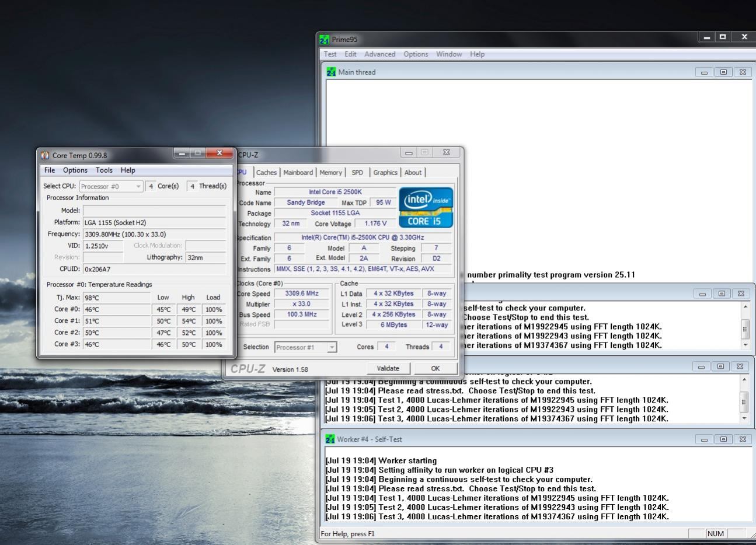Image resolution: width=756 pixels, height=545 pixels.
Task: Switch to the Mainboard tab in CPU-Z
Action: tap(298, 172)
